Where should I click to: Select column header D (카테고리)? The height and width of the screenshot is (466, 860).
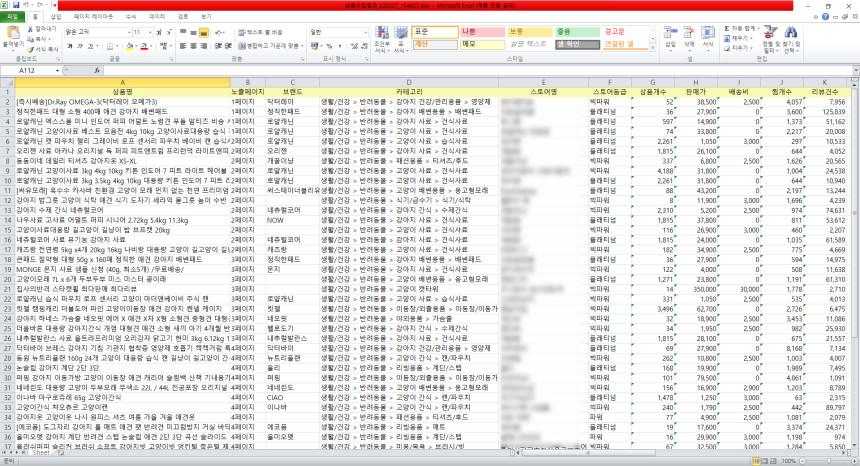pos(409,82)
